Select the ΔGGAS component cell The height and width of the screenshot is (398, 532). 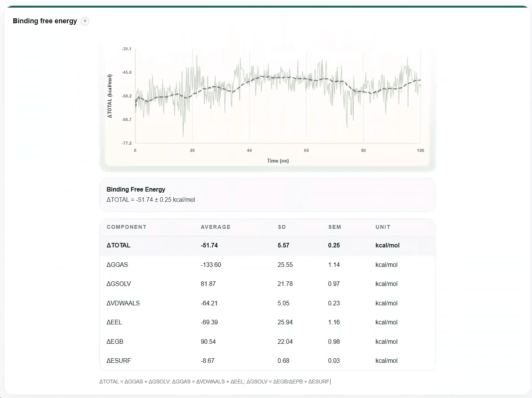pyautogui.click(x=117, y=265)
